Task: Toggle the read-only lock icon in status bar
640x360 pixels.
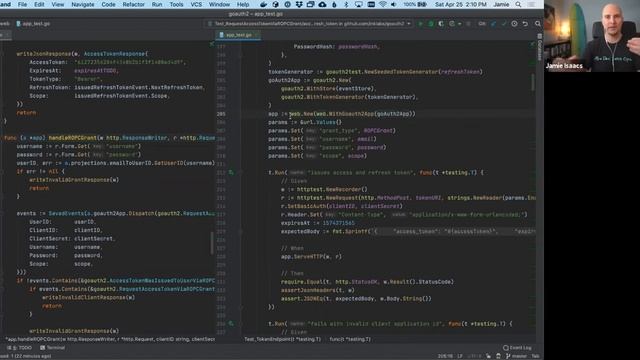Action: (x=489, y=356)
